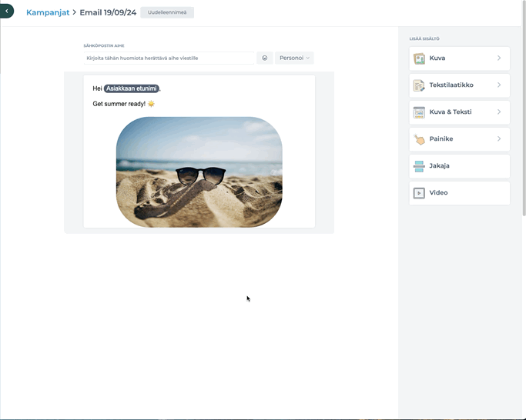Click the Kuva & Teksti icon
The image size is (526, 420).
pos(419,112)
